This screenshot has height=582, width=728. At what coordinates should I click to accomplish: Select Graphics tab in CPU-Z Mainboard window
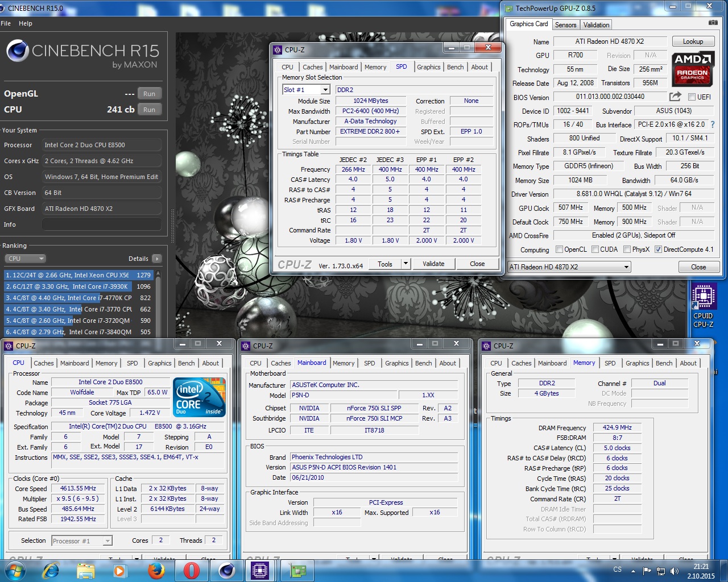pos(397,363)
